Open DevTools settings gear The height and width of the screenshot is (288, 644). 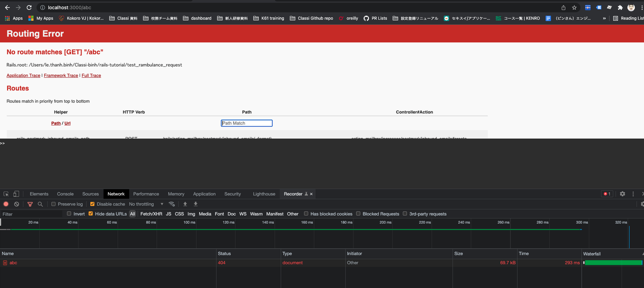622,194
